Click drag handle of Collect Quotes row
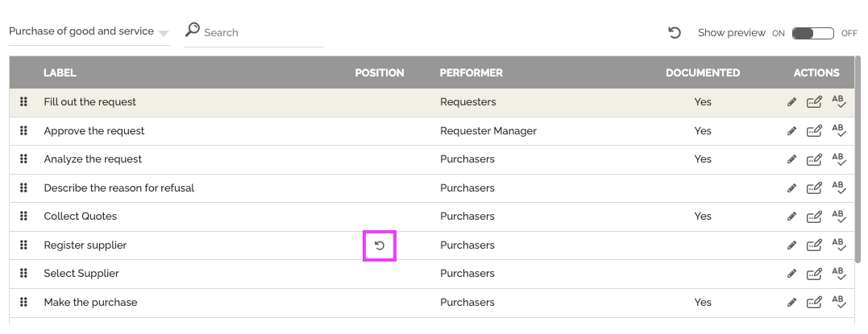 coord(23,216)
